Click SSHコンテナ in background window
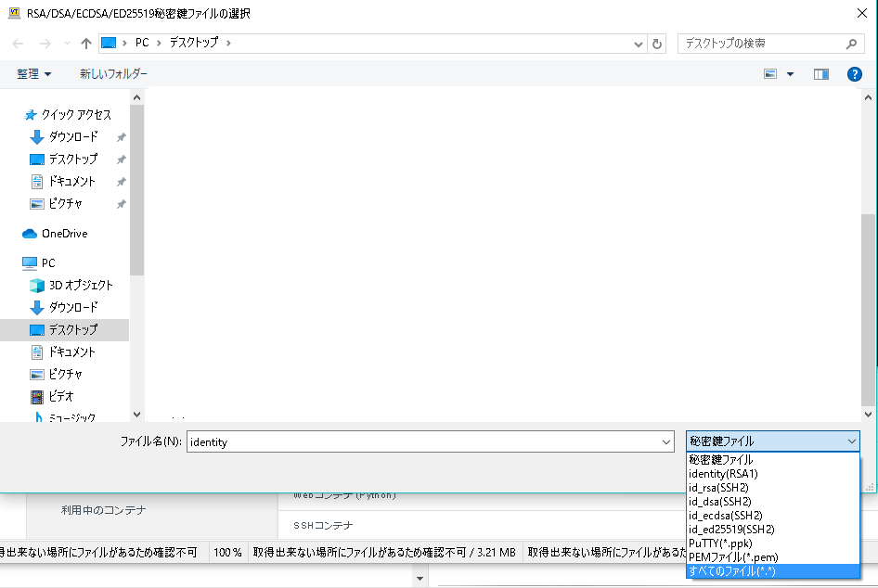The width and height of the screenshot is (878, 588). tap(323, 526)
